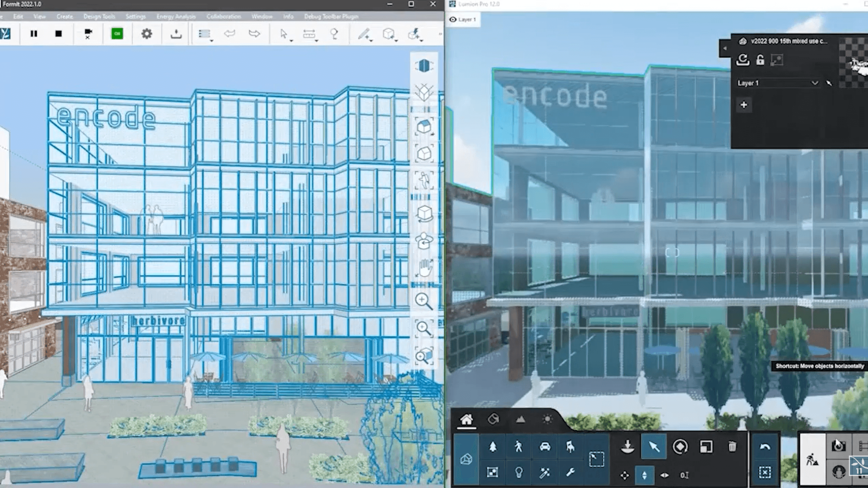
Task: Click the undo arrow in Lumion
Action: [x=765, y=446]
